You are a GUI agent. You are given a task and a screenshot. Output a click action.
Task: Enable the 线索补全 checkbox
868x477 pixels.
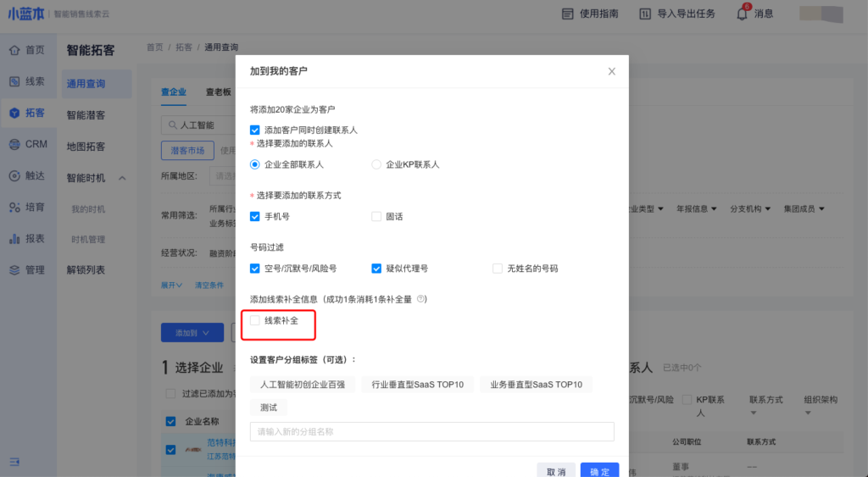coord(255,320)
